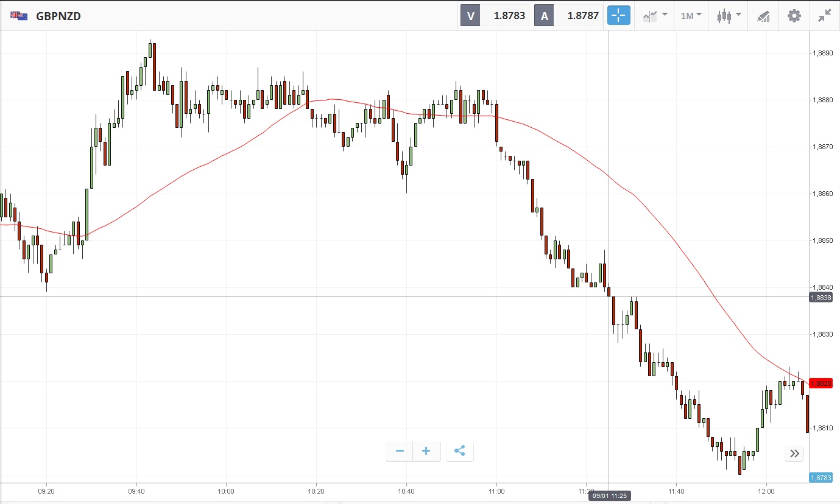
Task: Toggle the blue crosshair cursor button
Action: (x=618, y=16)
